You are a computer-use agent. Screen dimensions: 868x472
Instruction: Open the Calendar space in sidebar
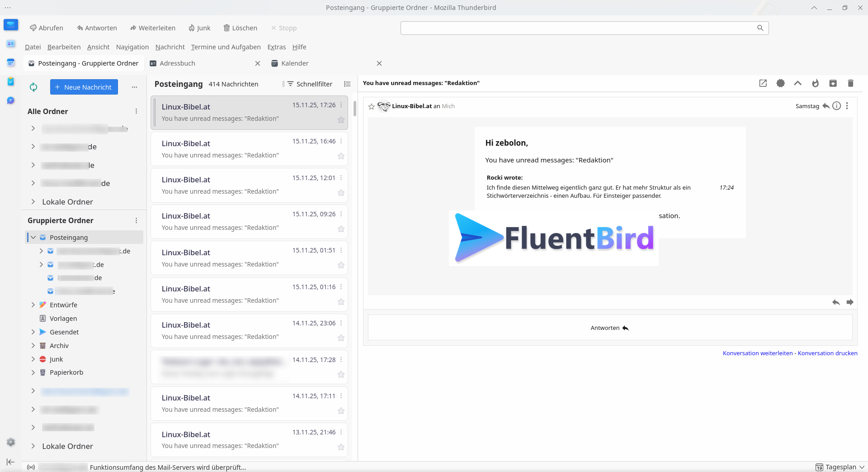coord(11,62)
